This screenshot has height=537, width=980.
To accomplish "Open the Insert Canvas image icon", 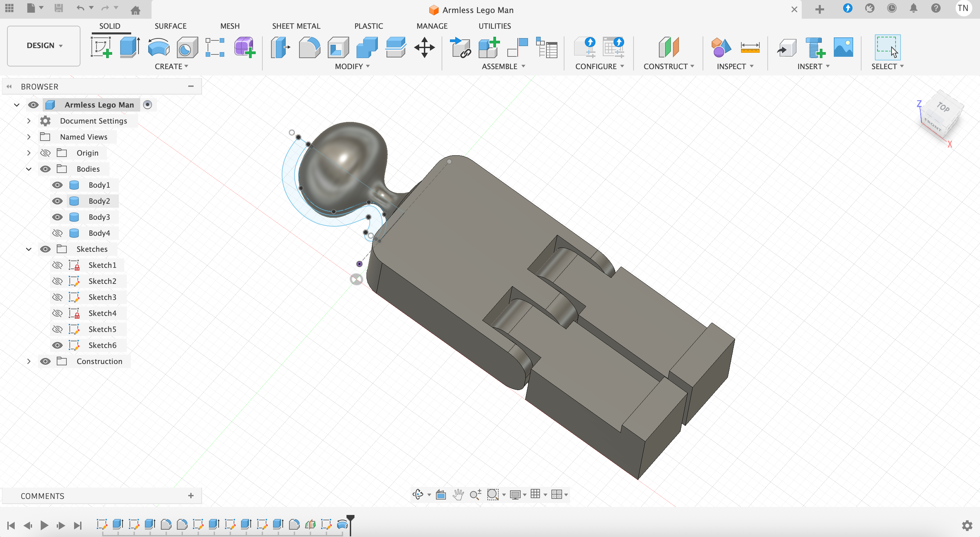I will coord(843,47).
